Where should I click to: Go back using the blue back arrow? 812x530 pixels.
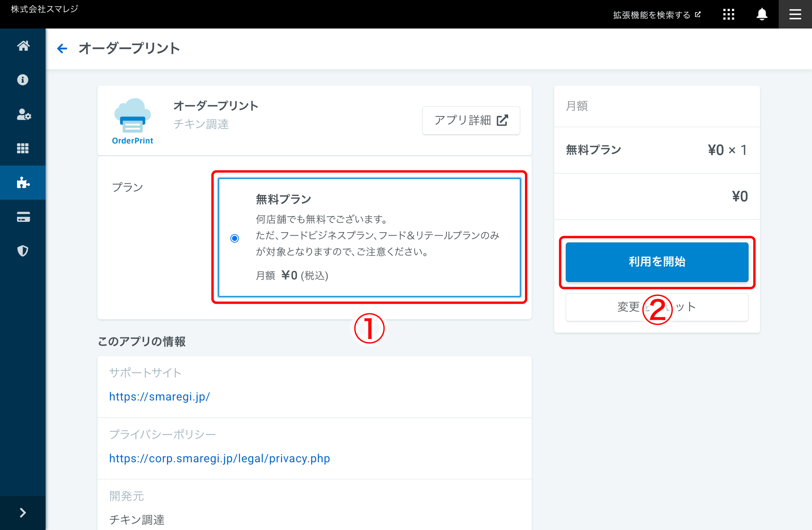pos(62,48)
